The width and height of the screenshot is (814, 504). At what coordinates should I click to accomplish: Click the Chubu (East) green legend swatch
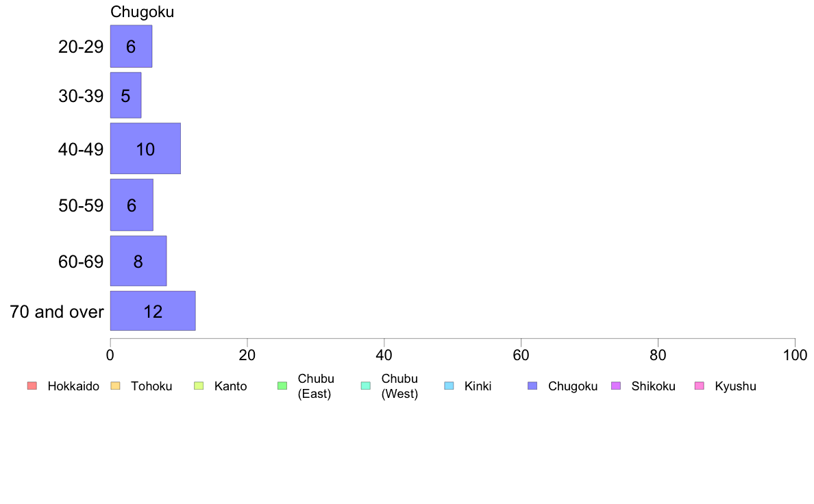(x=282, y=386)
